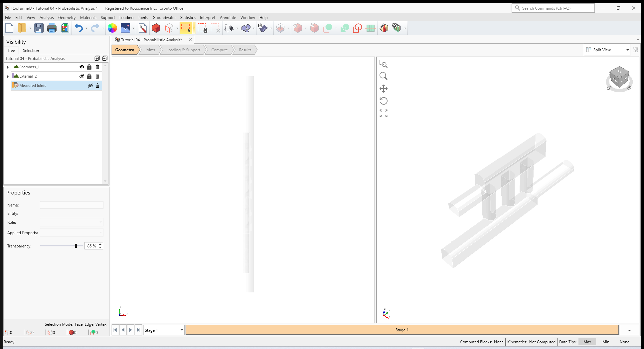
Task: Add a new stage with plus button
Action: pyautogui.click(x=629, y=330)
